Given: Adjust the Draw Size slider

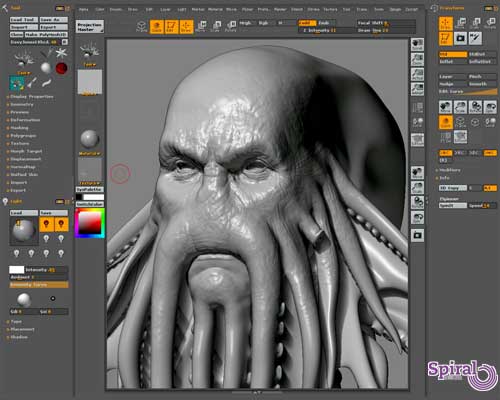Looking at the screenshot, I should tap(386, 30).
